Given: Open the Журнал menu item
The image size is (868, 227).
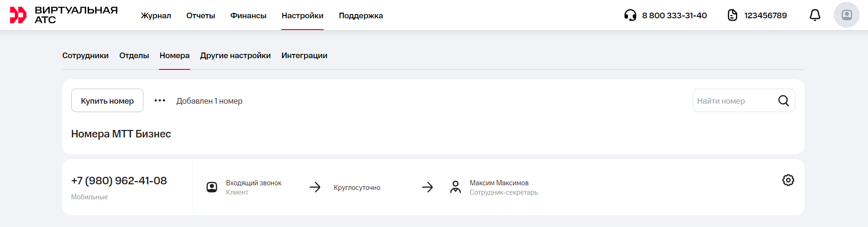Looking at the screenshot, I should (x=156, y=15).
